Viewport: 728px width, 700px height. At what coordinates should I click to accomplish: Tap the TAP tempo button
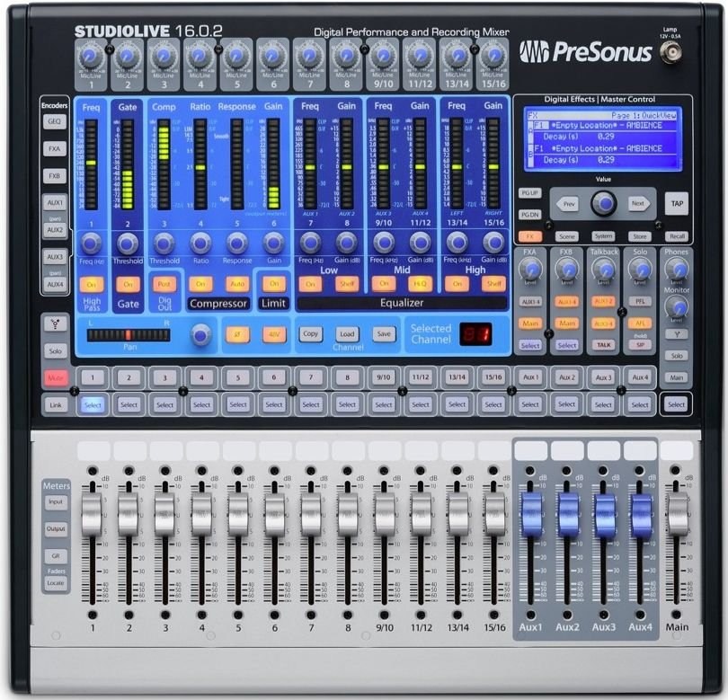(677, 203)
